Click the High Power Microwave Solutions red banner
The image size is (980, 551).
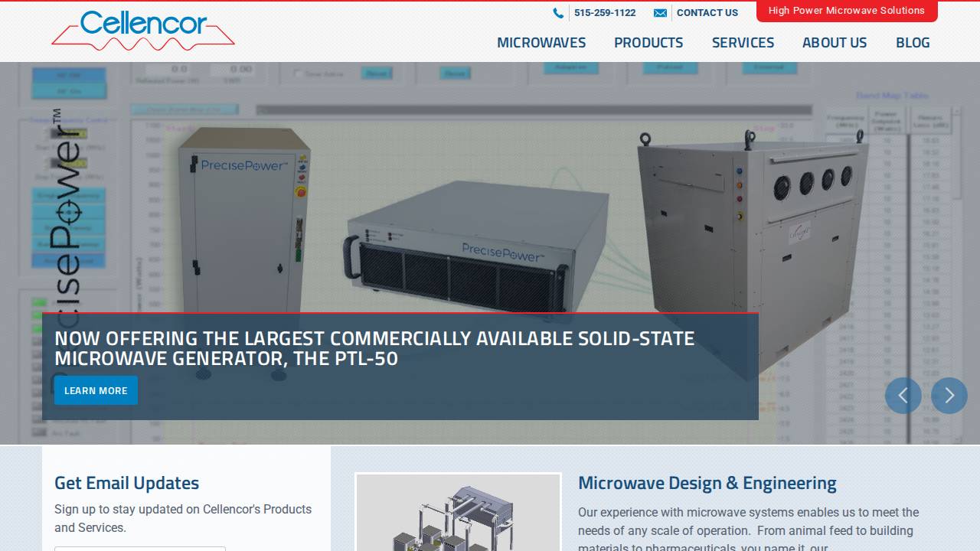[x=847, y=11]
